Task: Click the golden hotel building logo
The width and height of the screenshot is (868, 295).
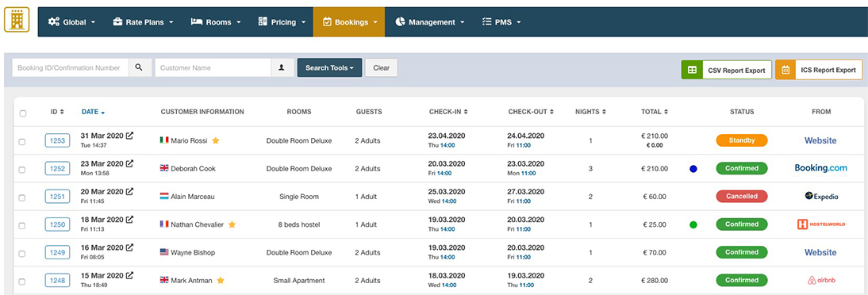Action: pyautogui.click(x=17, y=19)
